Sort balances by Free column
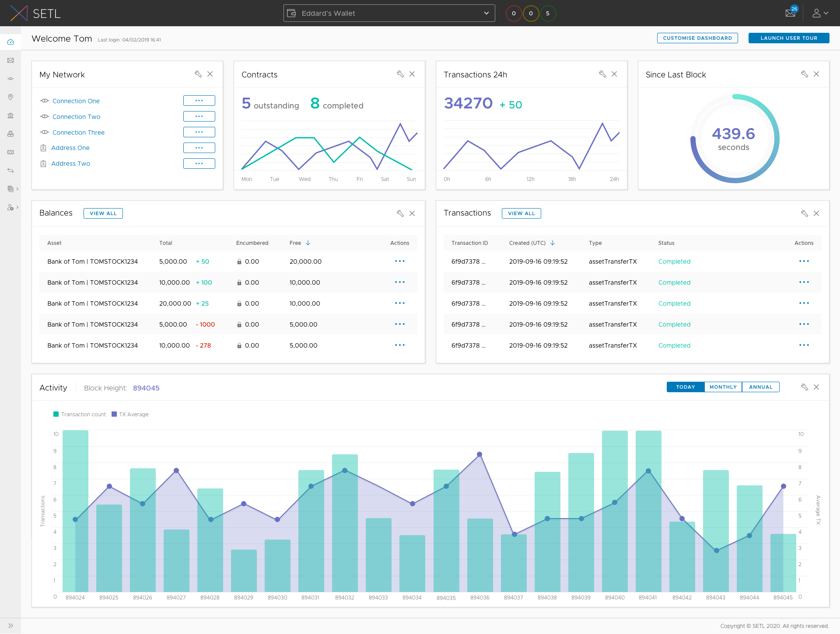This screenshot has width=840, height=634. click(300, 243)
